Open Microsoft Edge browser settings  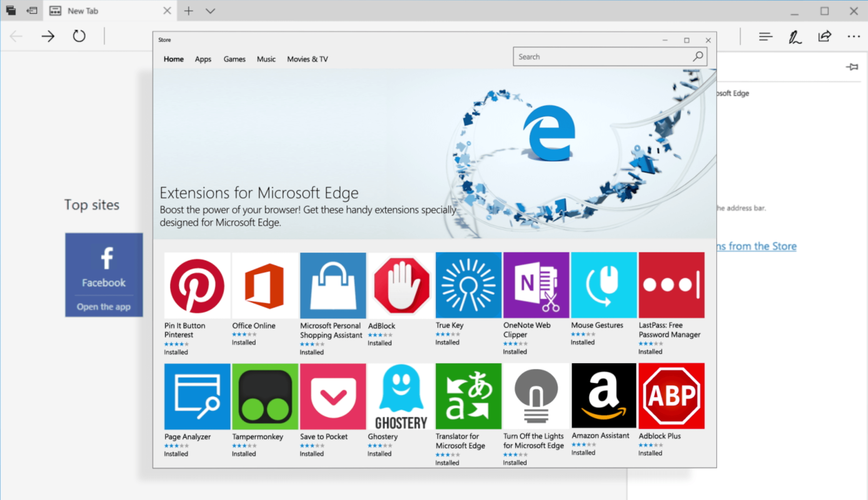coord(854,36)
